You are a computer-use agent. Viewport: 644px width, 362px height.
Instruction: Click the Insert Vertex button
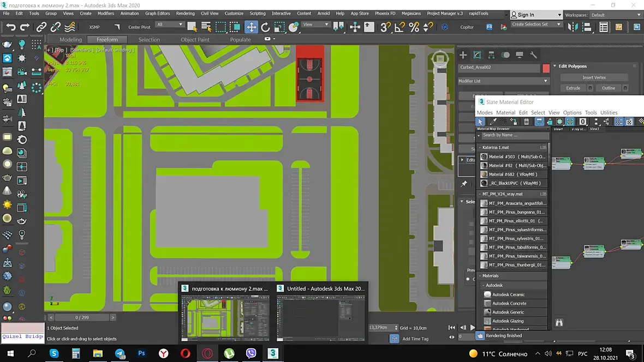(594, 77)
